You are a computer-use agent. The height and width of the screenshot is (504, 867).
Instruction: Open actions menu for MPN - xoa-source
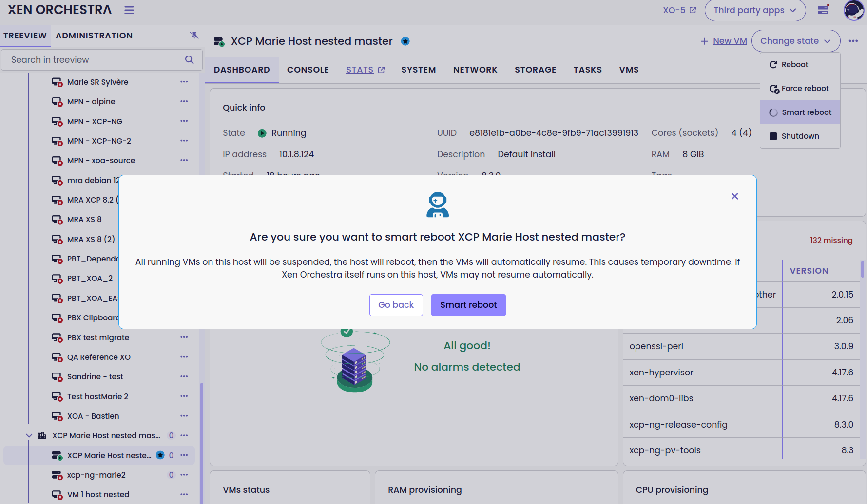coord(184,160)
